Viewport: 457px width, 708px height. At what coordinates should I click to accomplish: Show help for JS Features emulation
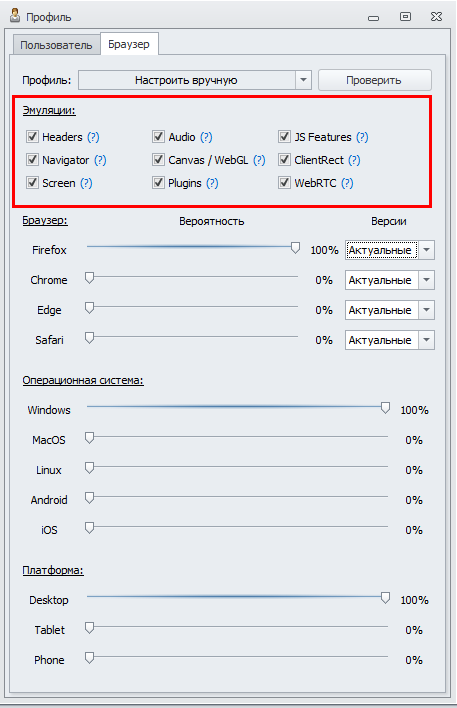[x=362, y=137]
